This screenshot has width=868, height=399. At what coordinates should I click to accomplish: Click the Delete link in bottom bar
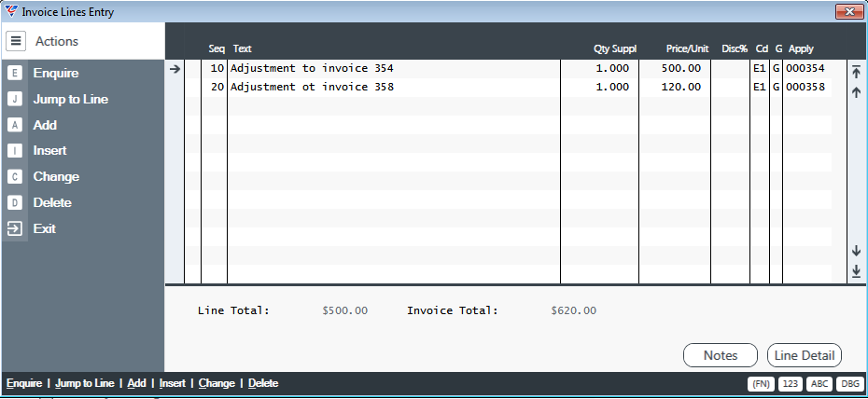tap(263, 383)
